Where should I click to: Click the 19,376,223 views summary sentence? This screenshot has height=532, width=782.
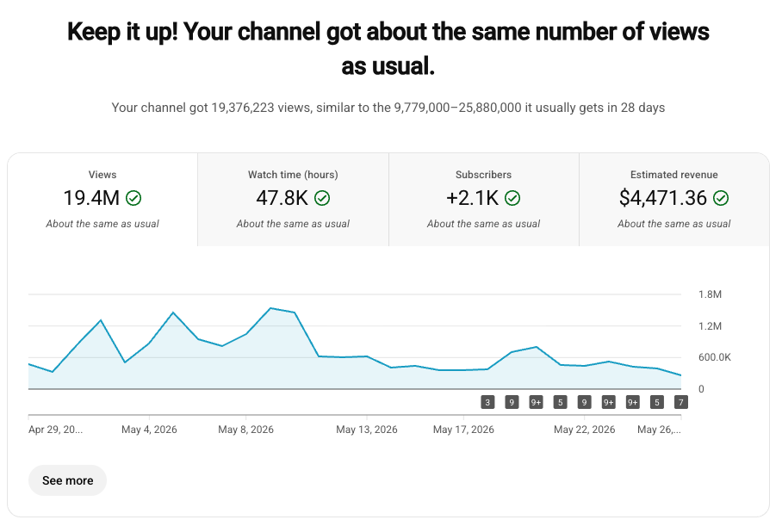(x=388, y=108)
